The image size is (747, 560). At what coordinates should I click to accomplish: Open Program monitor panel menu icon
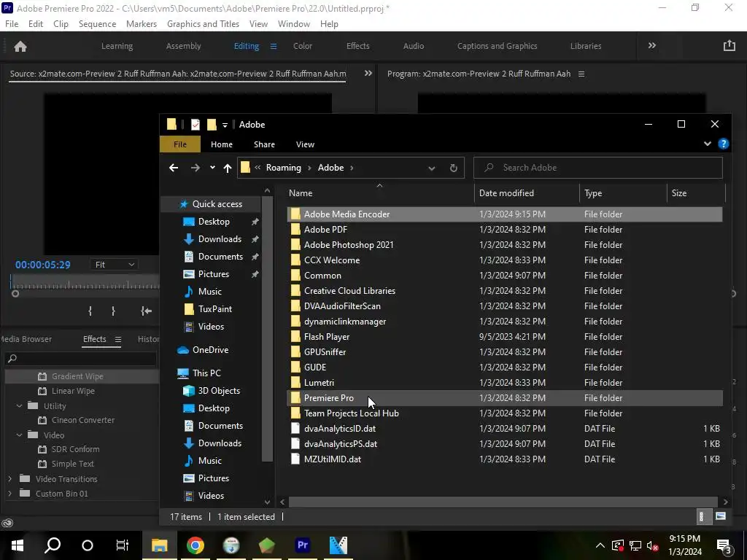pyautogui.click(x=581, y=74)
